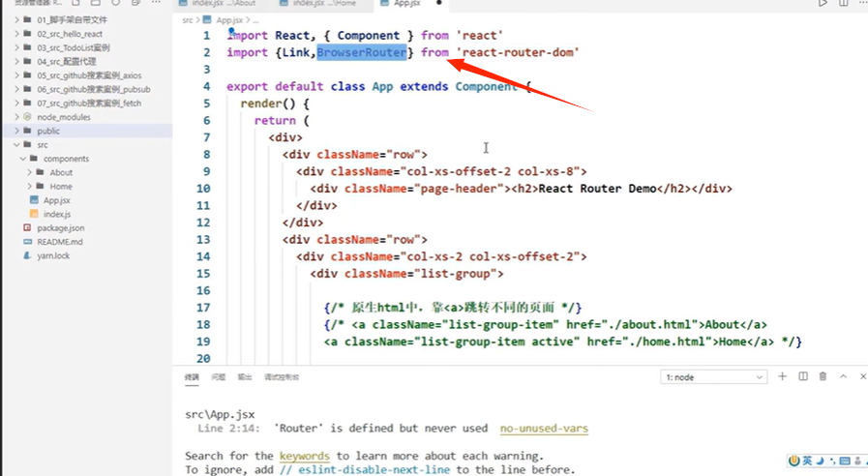Expand the 01_脚手架自带文件 folder chevron
Viewport: 868px width, 476px height.
[16, 20]
